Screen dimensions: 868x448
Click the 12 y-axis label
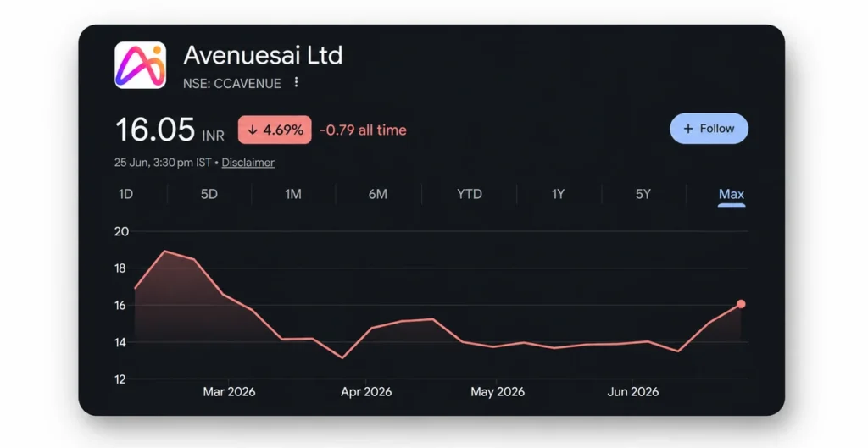120,380
